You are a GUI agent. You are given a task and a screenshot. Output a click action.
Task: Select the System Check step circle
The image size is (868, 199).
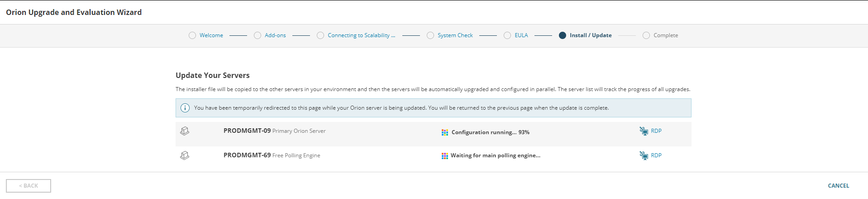coord(430,35)
